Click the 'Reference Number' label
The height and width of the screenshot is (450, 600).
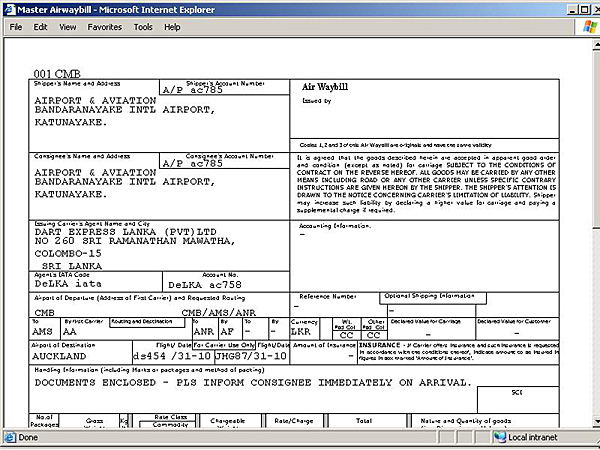point(328,297)
